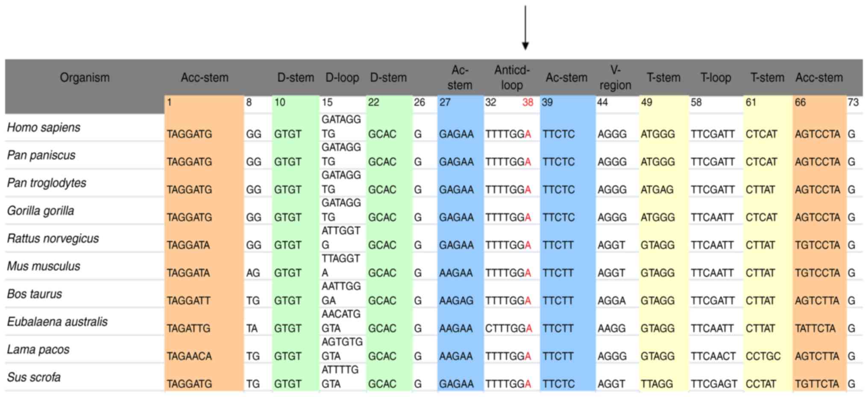Click the TAGAACA sequence in orange column
The height and width of the screenshot is (398, 868).
click(x=189, y=357)
